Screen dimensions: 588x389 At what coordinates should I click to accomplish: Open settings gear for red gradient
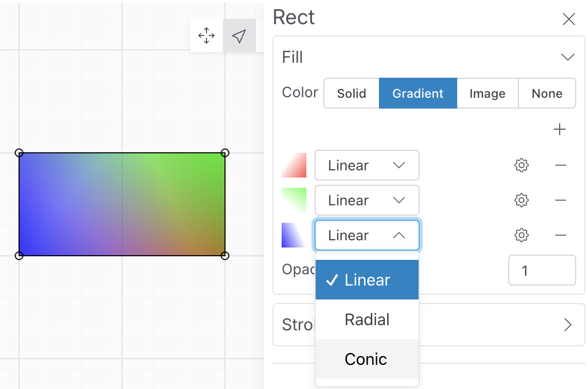pyautogui.click(x=522, y=165)
